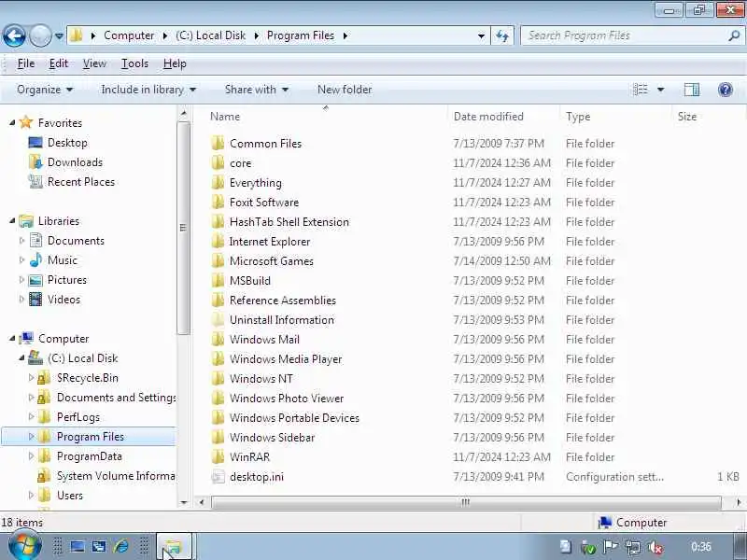
Task: Collapse the Favorites section
Action: tap(12, 123)
